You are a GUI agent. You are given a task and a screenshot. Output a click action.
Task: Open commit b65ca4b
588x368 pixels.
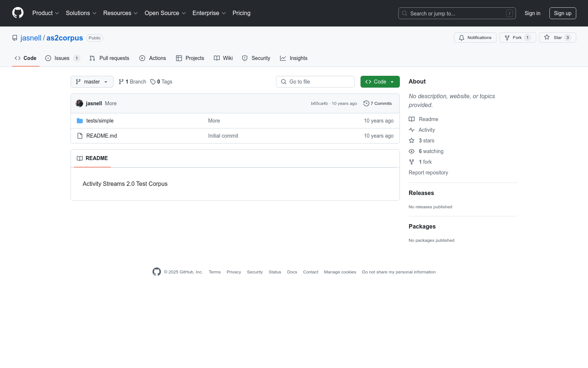point(319,103)
